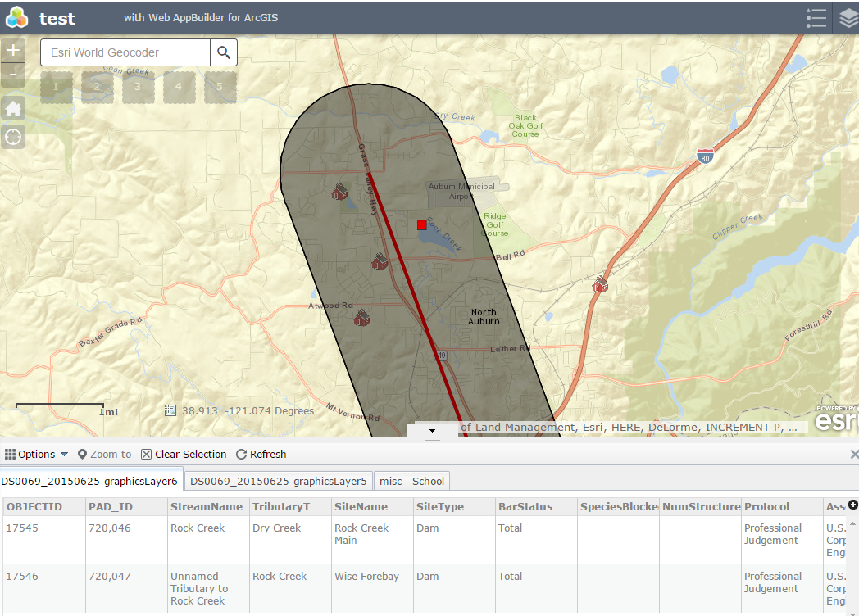
Task: Sort by PAD_ID column header
Action: (x=126, y=506)
